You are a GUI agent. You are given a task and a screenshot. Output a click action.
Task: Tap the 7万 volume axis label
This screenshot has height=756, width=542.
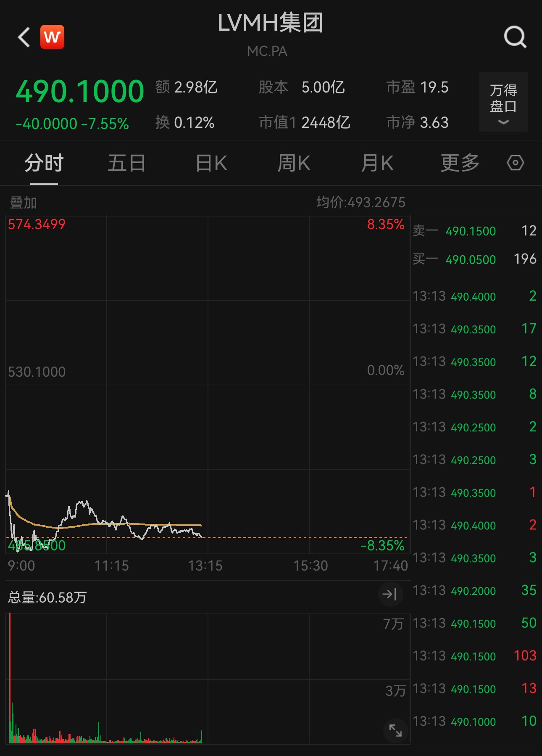(x=394, y=624)
